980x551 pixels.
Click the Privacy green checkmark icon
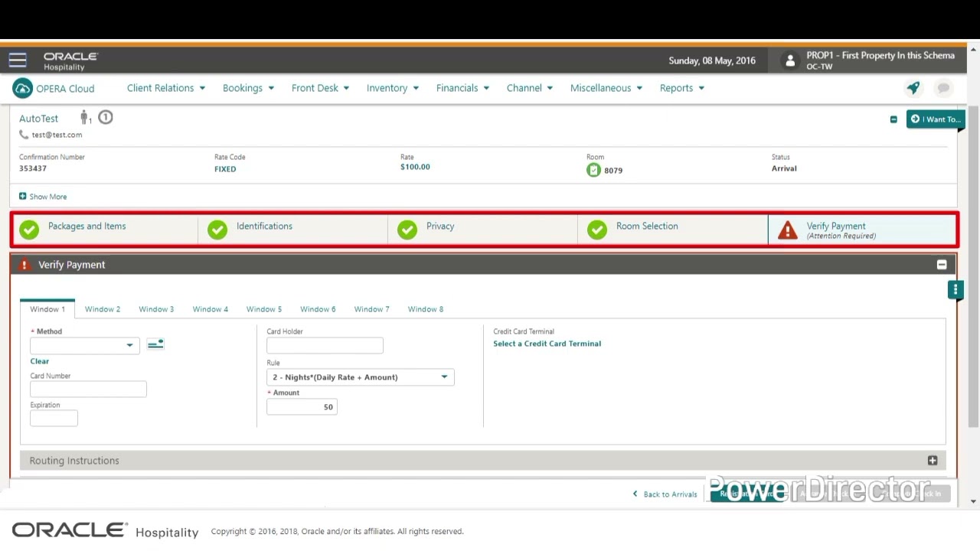click(x=407, y=230)
